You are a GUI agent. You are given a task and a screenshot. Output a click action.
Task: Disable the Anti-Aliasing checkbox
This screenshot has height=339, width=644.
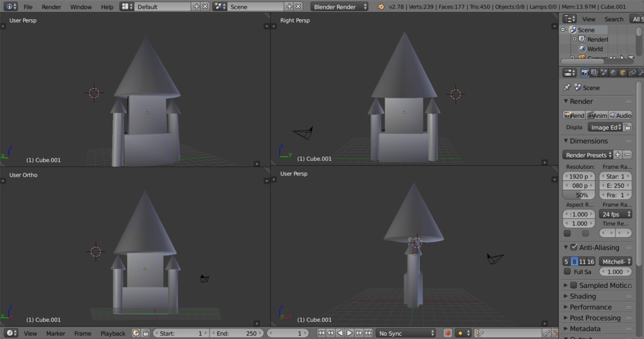(x=574, y=247)
